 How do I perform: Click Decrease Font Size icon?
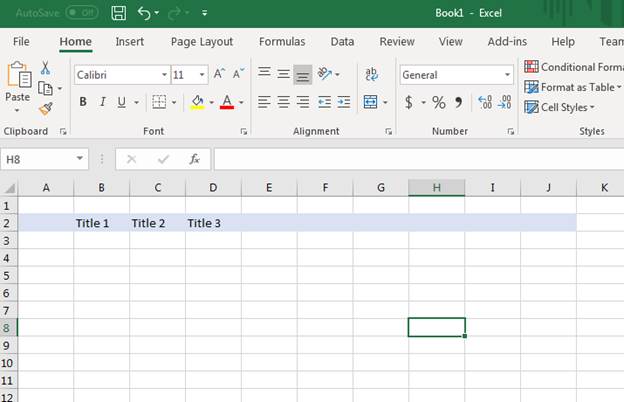239,74
